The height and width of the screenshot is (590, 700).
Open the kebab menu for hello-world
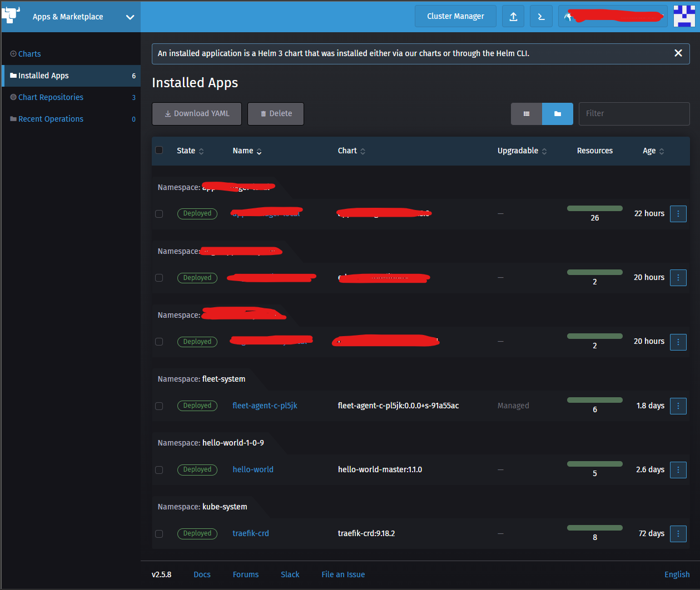[x=678, y=469]
